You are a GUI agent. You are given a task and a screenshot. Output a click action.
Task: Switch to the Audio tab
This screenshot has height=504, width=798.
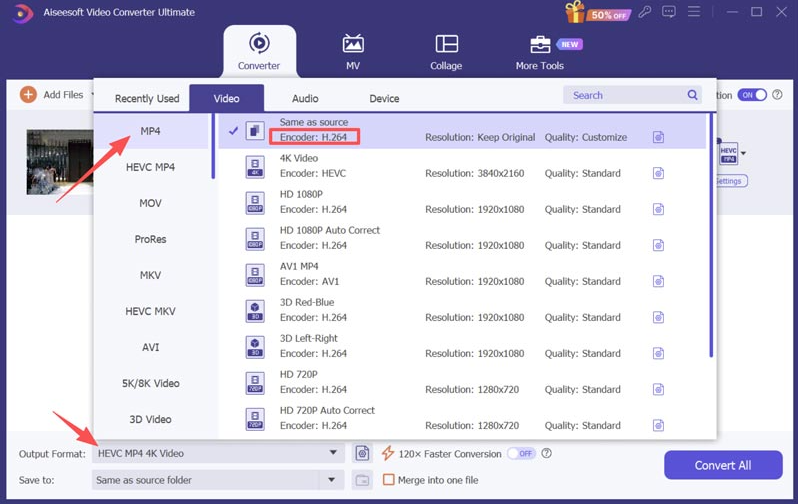click(x=305, y=98)
